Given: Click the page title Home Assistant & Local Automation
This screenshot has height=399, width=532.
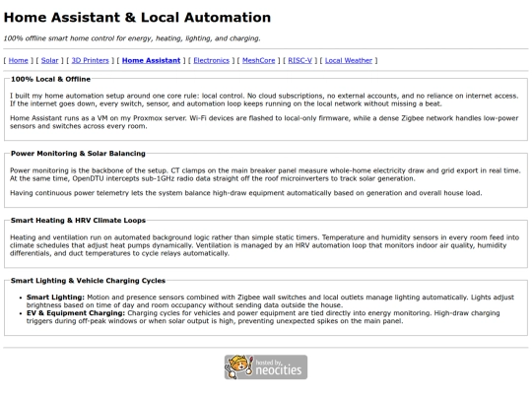Looking at the screenshot, I should click(137, 18).
